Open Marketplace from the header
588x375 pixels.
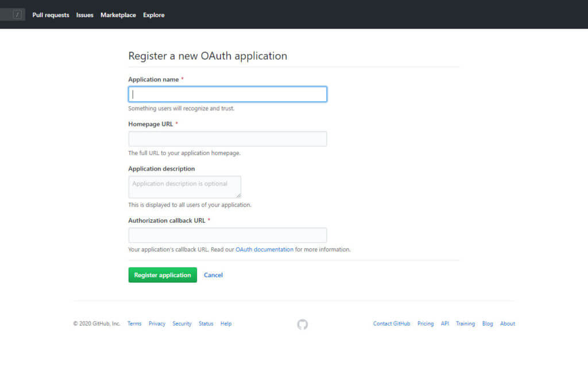coord(118,15)
